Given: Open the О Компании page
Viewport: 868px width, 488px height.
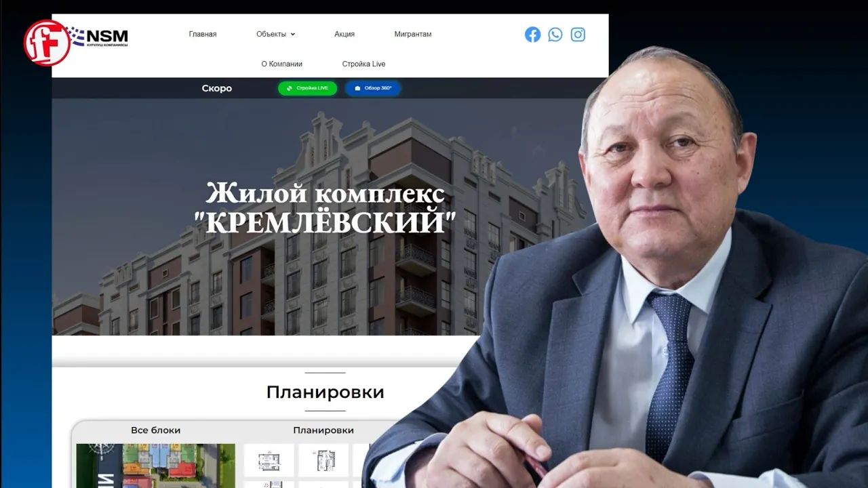Looking at the screenshot, I should [x=282, y=64].
